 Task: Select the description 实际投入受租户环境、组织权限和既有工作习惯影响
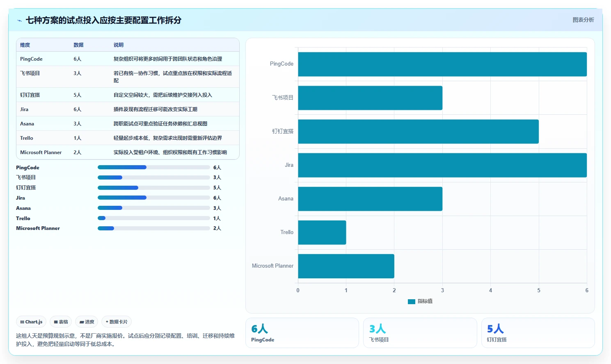[x=170, y=152]
